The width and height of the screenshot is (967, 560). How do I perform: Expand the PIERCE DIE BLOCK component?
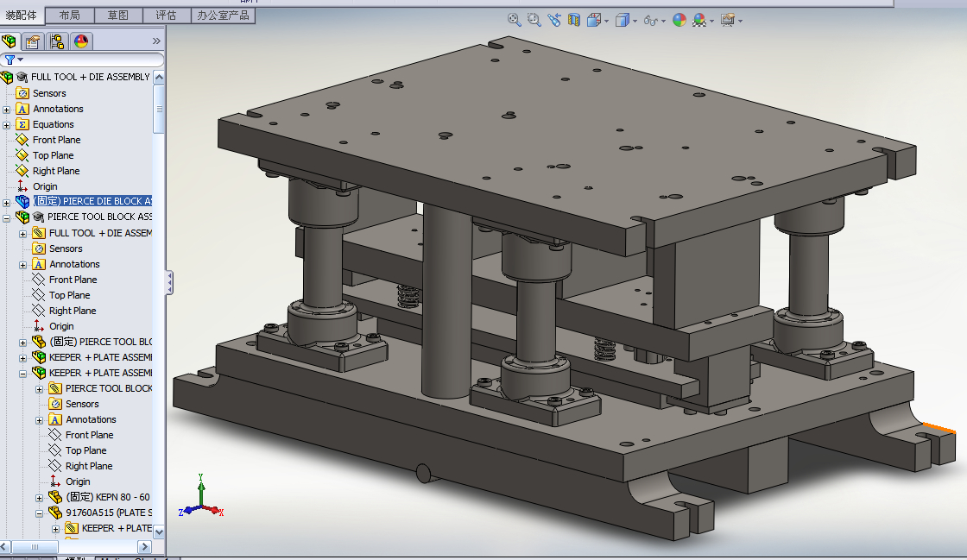pos(7,203)
